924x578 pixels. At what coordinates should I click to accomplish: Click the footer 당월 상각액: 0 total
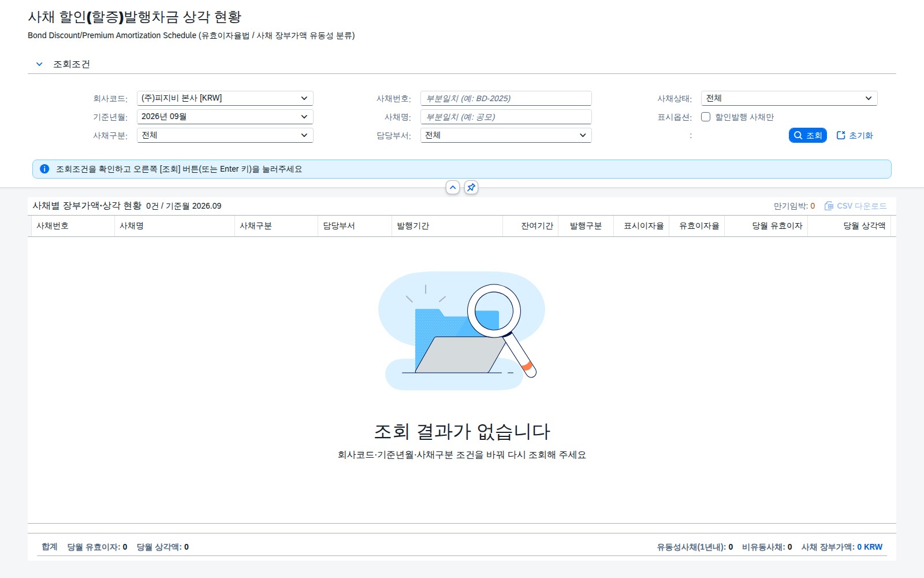click(162, 547)
